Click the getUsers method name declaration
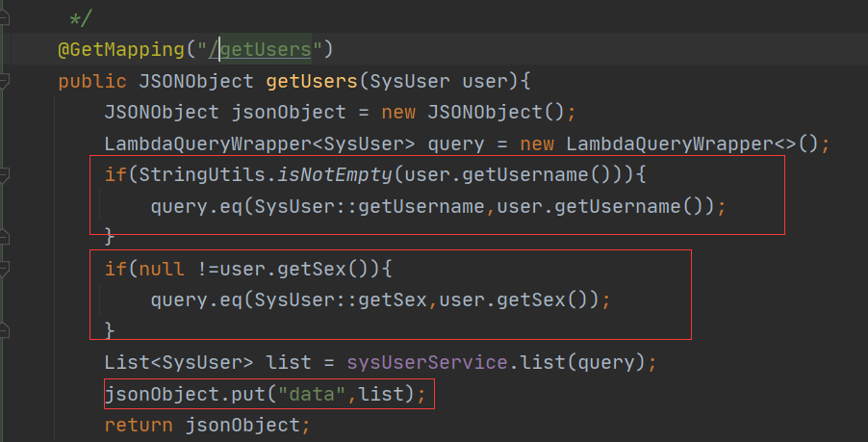Viewport: 868px width, 442px height. point(312,82)
